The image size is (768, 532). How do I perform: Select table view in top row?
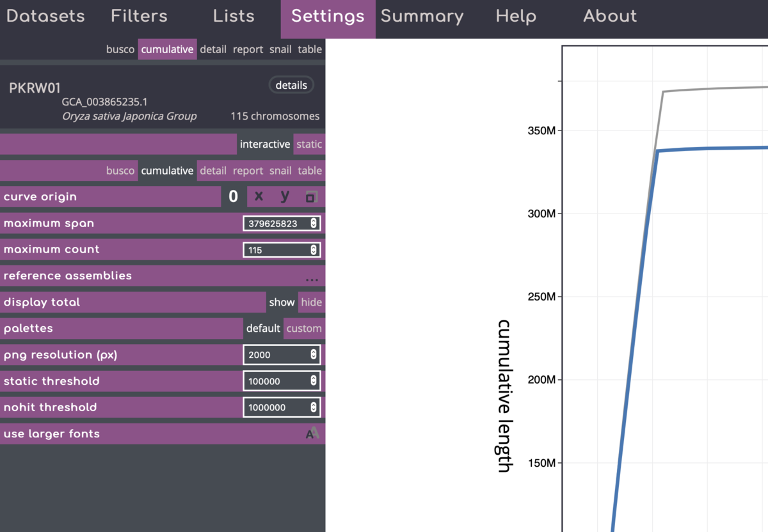coord(310,49)
